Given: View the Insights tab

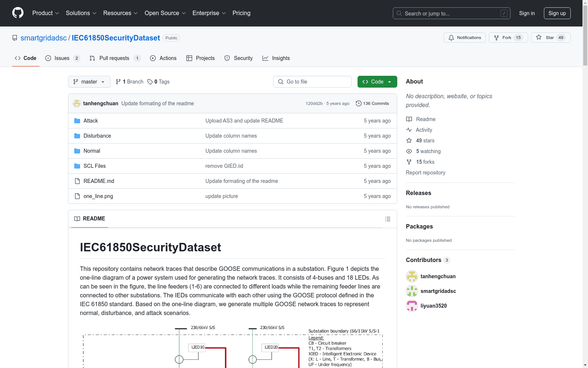Looking at the screenshot, I should pyautogui.click(x=276, y=58).
